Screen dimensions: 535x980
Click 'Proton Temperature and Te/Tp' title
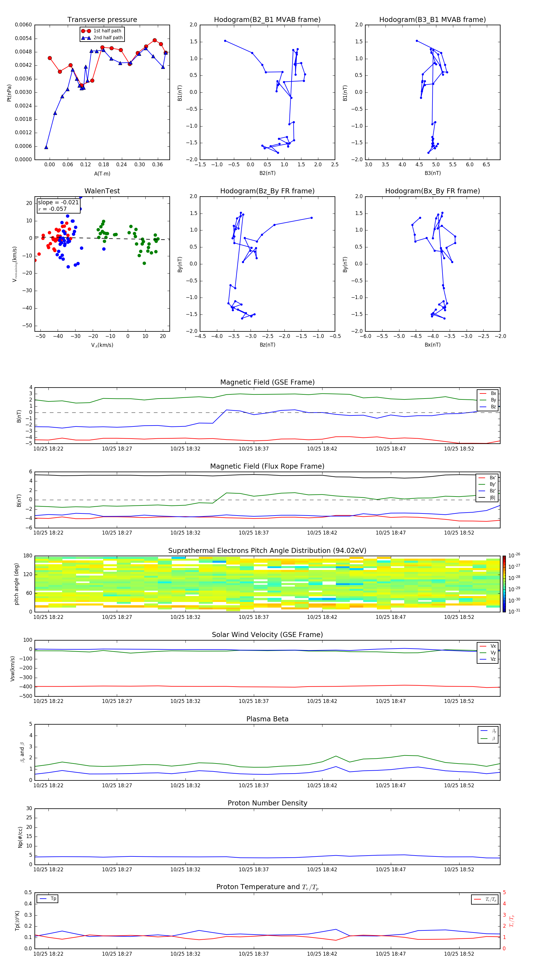[x=267, y=887]
